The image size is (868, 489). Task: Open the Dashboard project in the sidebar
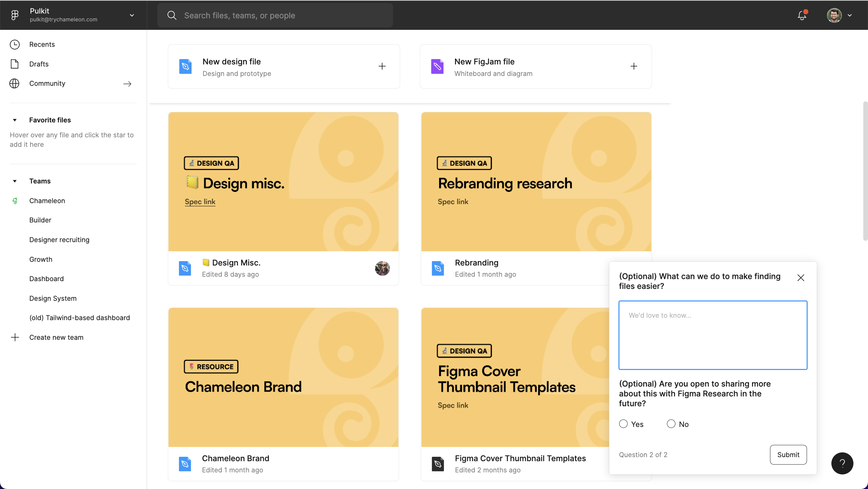pyautogui.click(x=46, y=279)
